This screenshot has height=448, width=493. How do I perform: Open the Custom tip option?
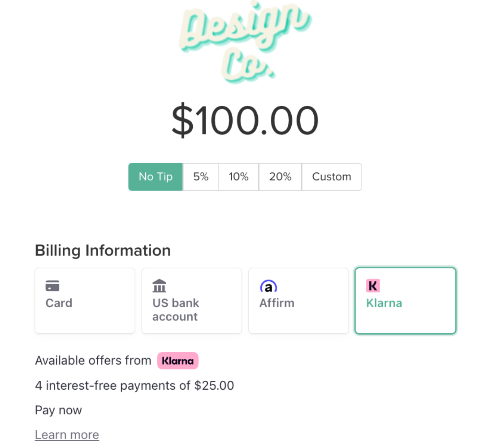pyautogui.click(x=332, y=177)
